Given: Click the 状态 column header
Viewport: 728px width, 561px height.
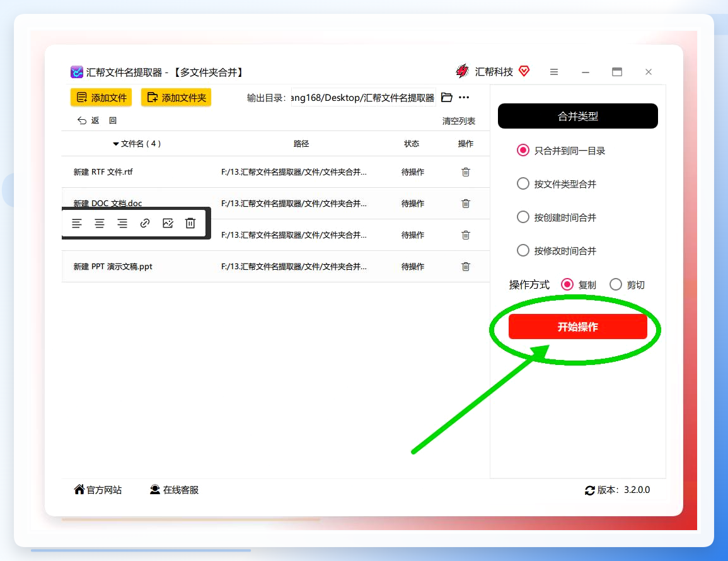Looking at the screenshot, I should 412,144.
